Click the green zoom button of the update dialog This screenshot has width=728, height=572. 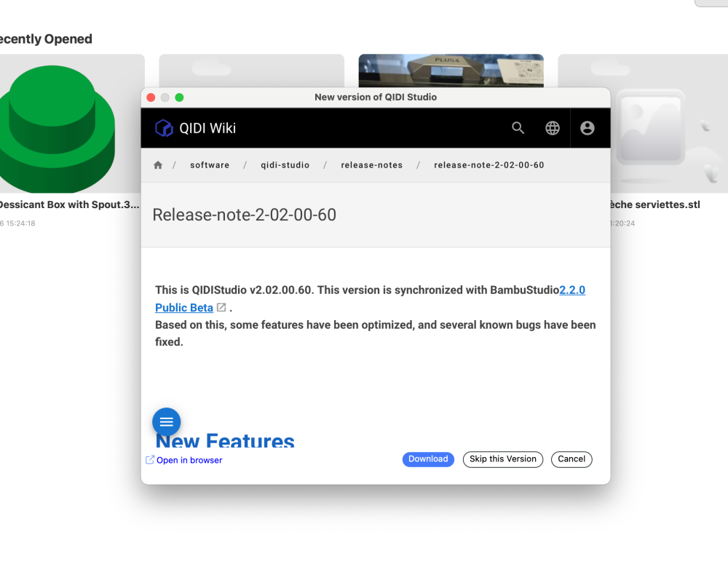pos(179,98)
